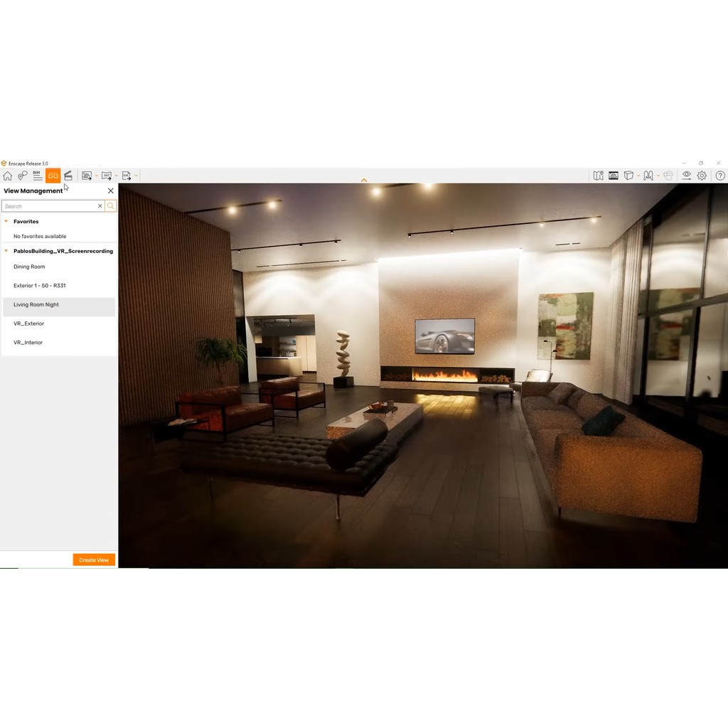Screen dimensions: 728x728
Task: Click inside the view search field
Action: coord(50,205)
